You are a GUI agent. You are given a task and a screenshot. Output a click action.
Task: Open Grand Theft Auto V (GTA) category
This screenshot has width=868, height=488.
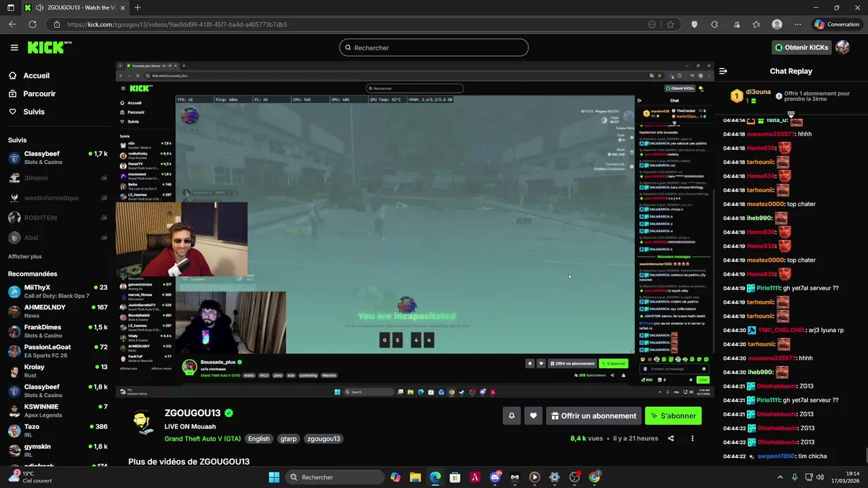[x=202, y=439]
